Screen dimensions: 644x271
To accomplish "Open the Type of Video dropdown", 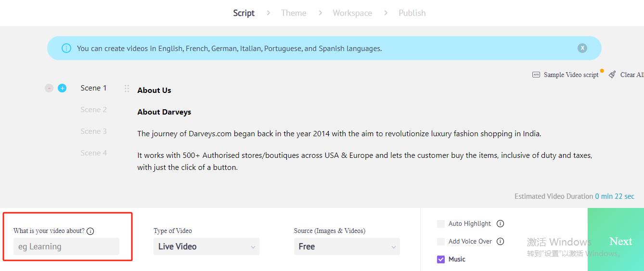I will click(206, 246).
